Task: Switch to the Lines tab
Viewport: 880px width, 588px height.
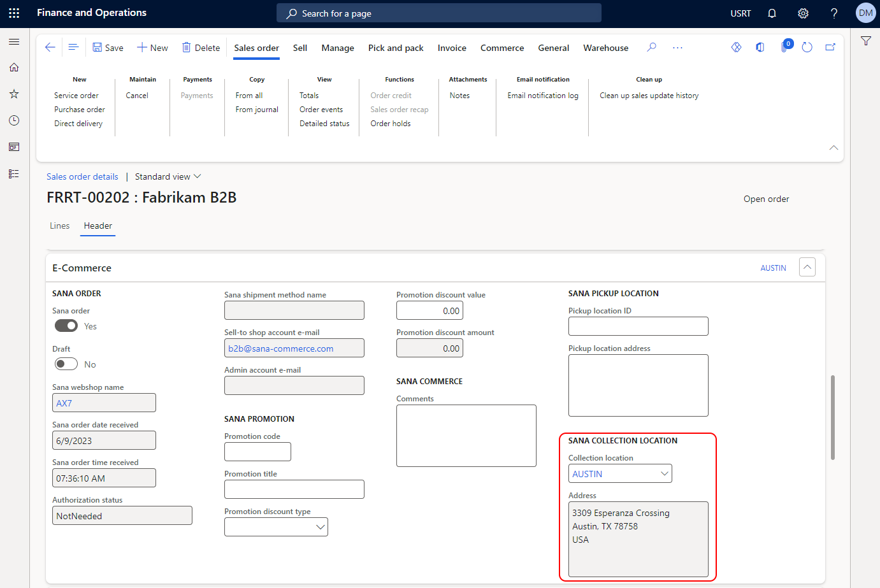Action: (x=60, y=226)
